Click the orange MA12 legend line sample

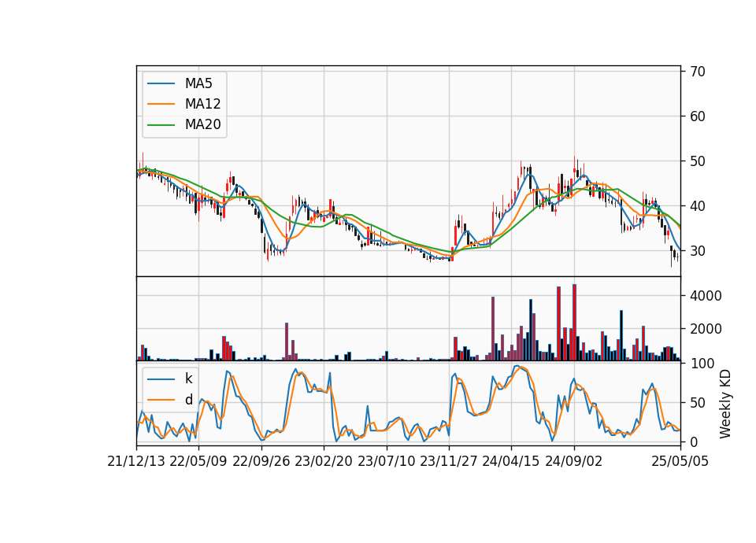[161, 104]
